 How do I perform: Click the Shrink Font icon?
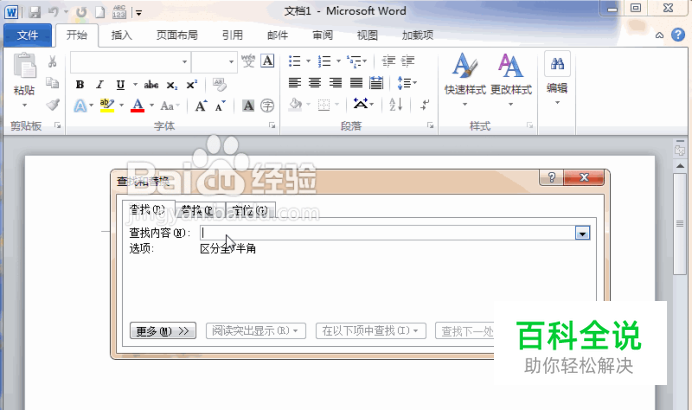[220, 105]
